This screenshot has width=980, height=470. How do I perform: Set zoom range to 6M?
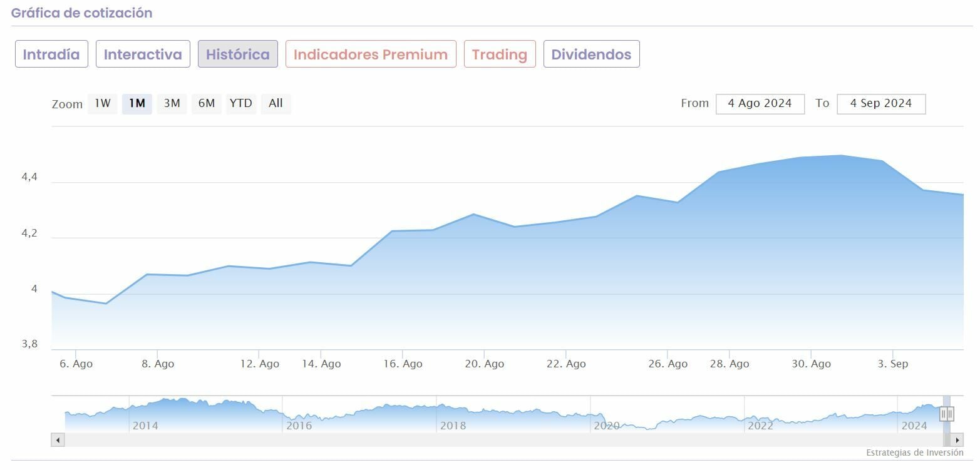tap(207, 103)
